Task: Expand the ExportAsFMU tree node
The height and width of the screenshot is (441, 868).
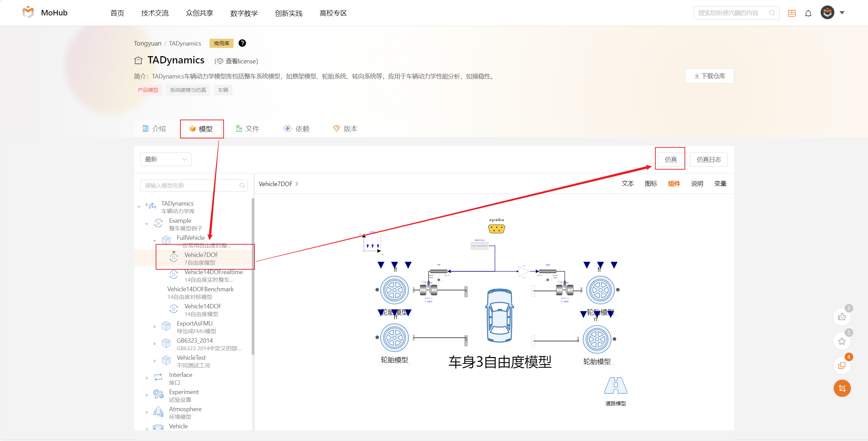Action: coord(155,327)
